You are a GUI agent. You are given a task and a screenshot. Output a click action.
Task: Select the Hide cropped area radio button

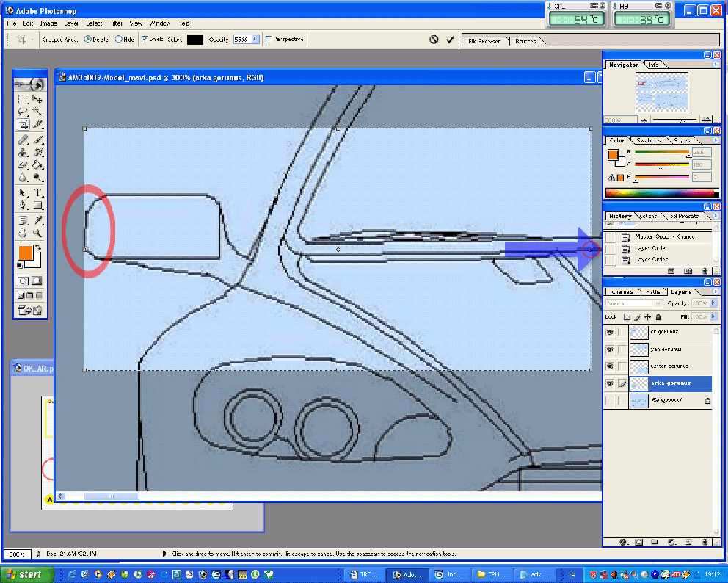pos(118,40)
